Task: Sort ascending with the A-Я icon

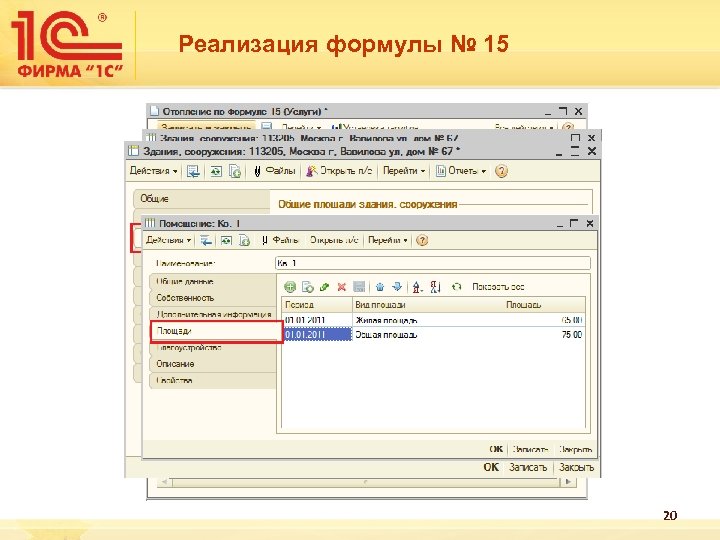Action: [416, 287]
